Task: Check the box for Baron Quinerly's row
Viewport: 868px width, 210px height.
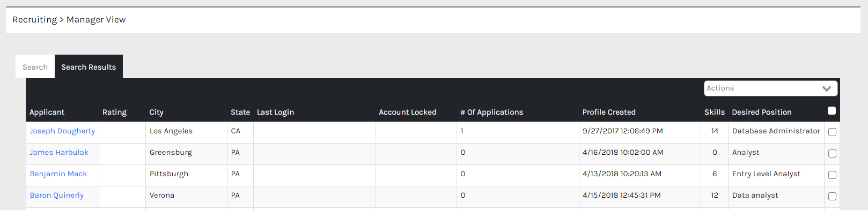Action: [832, 197]
